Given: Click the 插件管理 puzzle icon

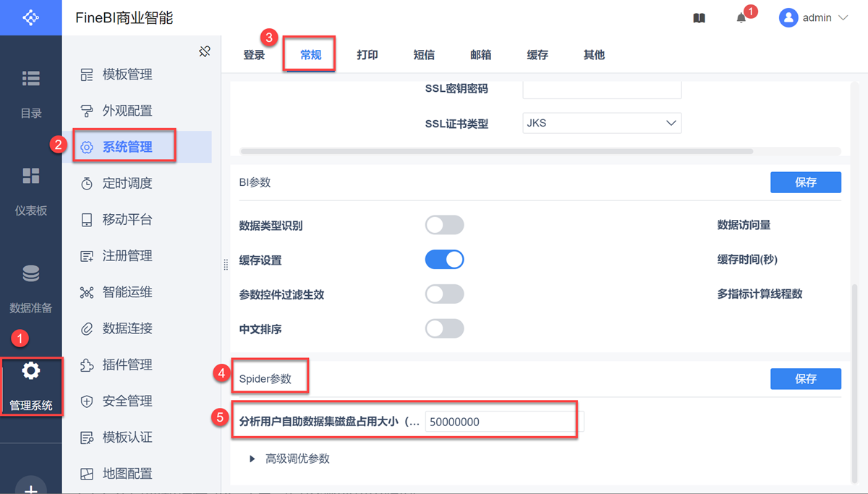Looking at the screenshot, I should tap(87, 365).
